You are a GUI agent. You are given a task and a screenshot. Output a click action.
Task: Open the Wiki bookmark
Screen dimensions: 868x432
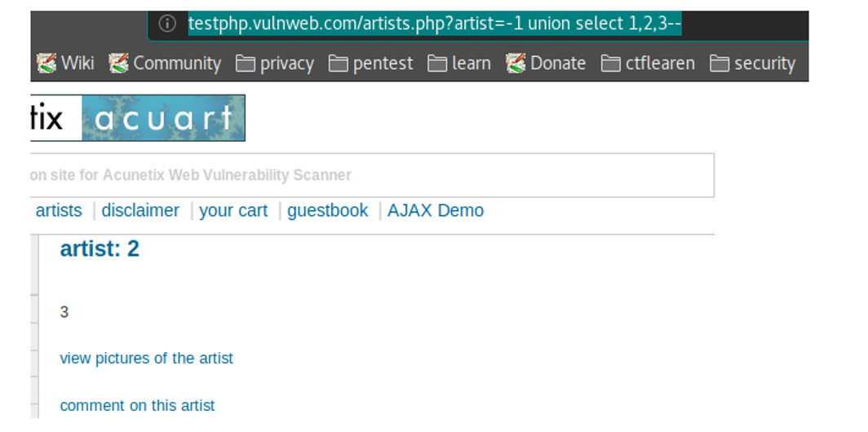(66, 64)
